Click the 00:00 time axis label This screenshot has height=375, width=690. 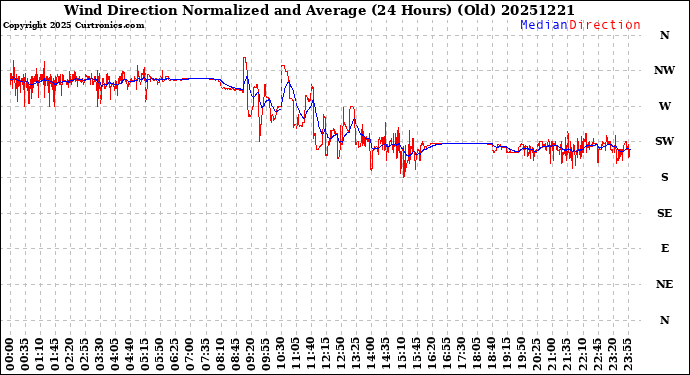tap(10, 354)
